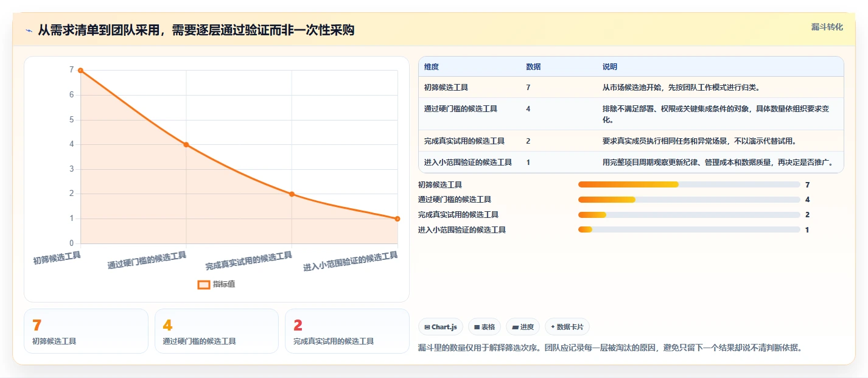Click footer note starting 漏斗里的数量
The image size is (868, 378).
pyautogui.click(x=610, y=348)
